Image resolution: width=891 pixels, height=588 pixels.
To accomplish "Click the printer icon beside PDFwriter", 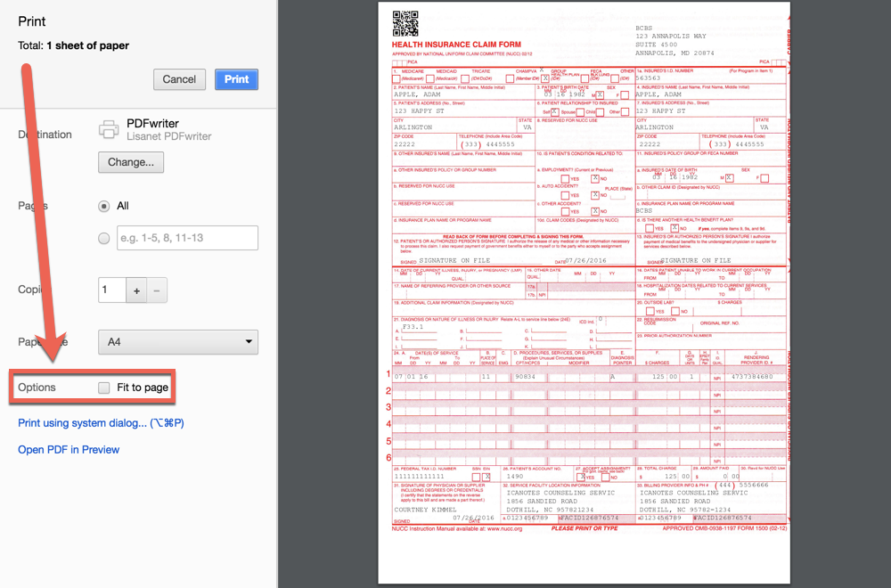I will (109, 129).
